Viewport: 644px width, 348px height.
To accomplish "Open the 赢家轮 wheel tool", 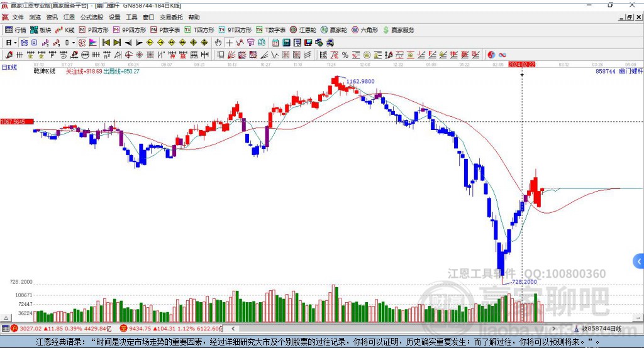I will click(334, 30).
